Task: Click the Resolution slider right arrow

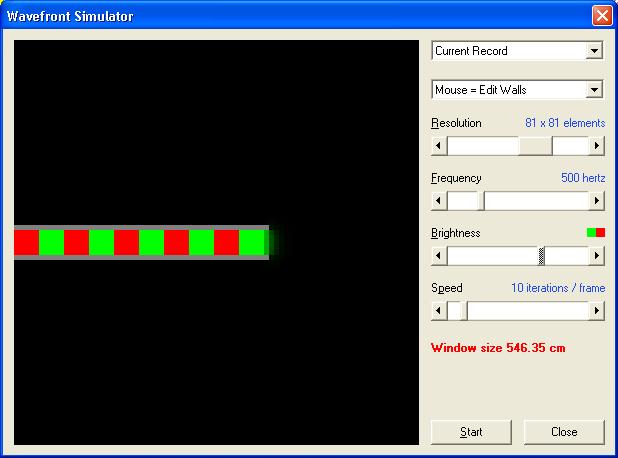Action: pyautogui.click(x=596, y=146)
